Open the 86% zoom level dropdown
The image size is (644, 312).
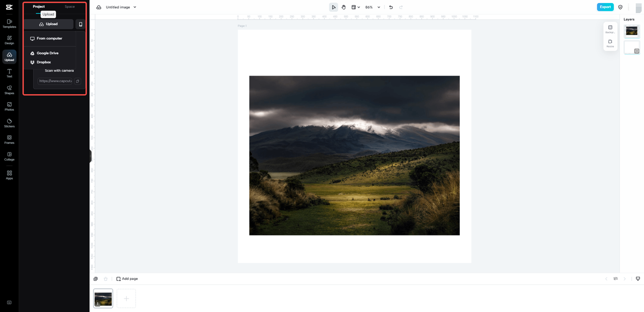[373, 7]
